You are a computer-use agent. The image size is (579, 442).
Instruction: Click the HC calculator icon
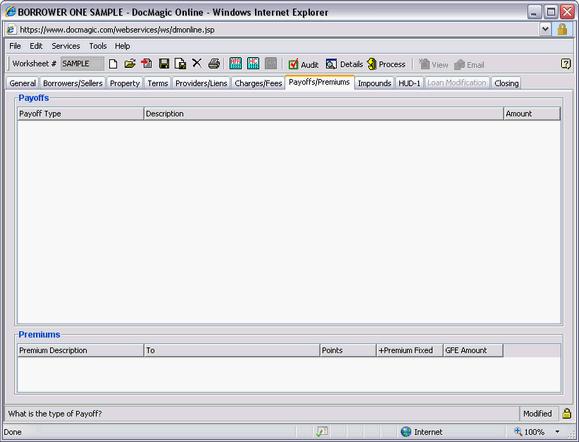coord(253,64)
